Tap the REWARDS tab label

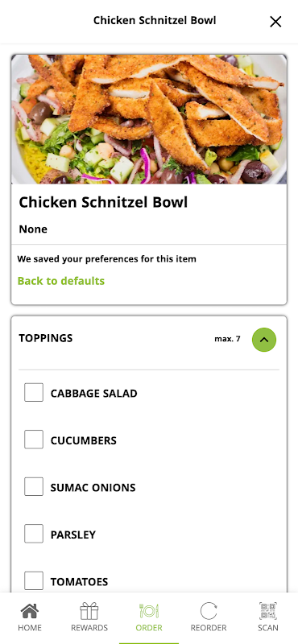pyautogui.click(x=89, y=628)
